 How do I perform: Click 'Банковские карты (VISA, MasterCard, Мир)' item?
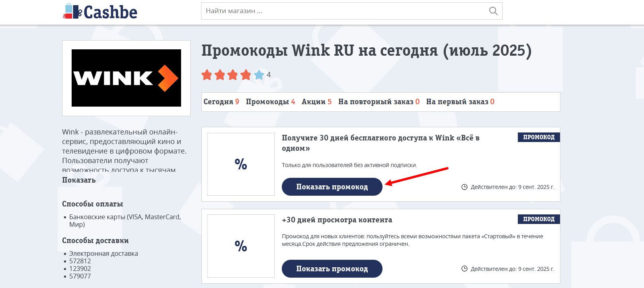[125, 220]
